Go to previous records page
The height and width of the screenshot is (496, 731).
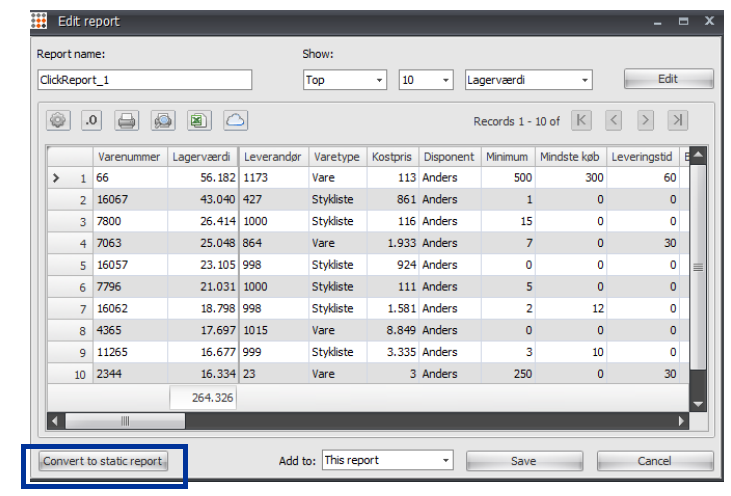[614, 121]
